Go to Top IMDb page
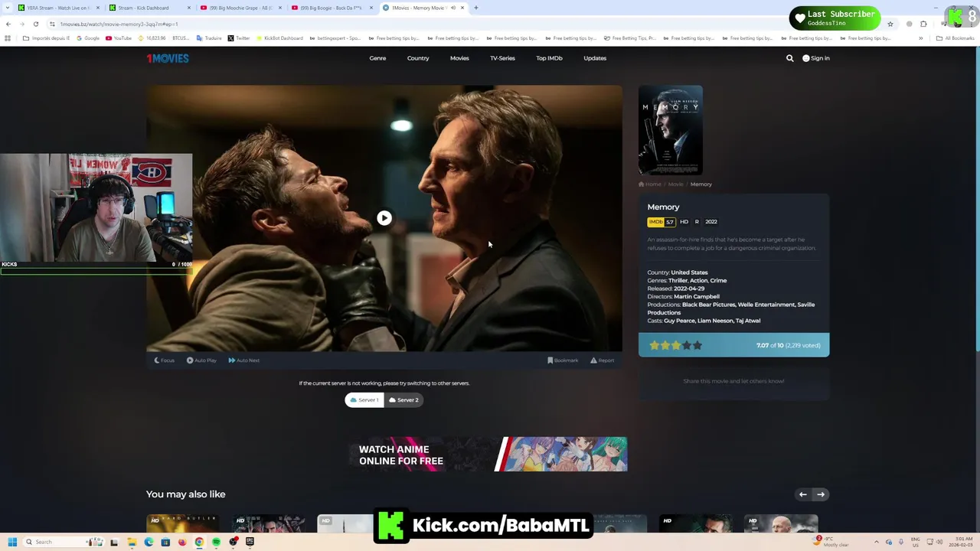 pyautogui.click(x=549, y=58)
